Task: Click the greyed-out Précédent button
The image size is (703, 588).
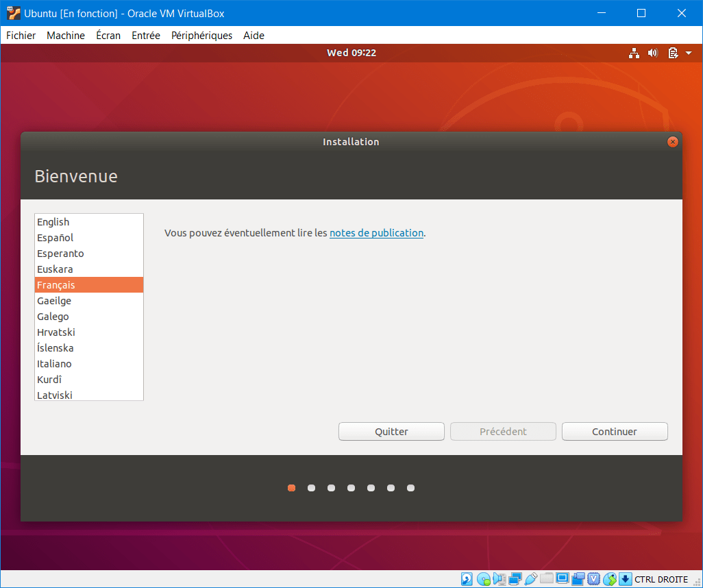Action: [503, 432]
